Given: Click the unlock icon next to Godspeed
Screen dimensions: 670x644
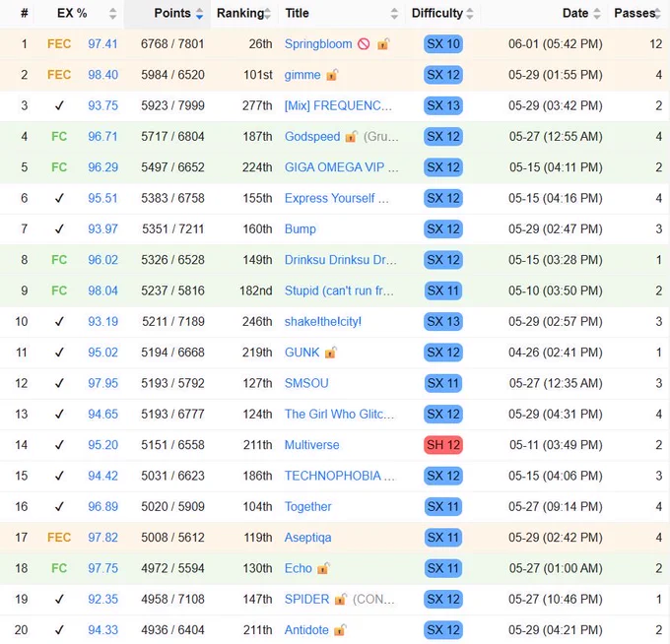Looking at the screenshot, I should tap(351, 136).
